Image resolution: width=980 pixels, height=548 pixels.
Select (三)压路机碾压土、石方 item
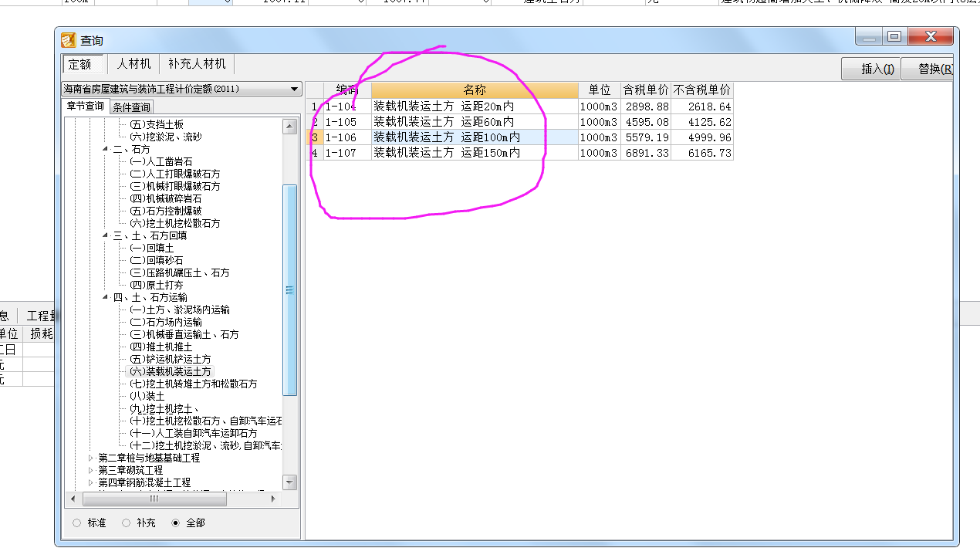(x=179, y=272)
